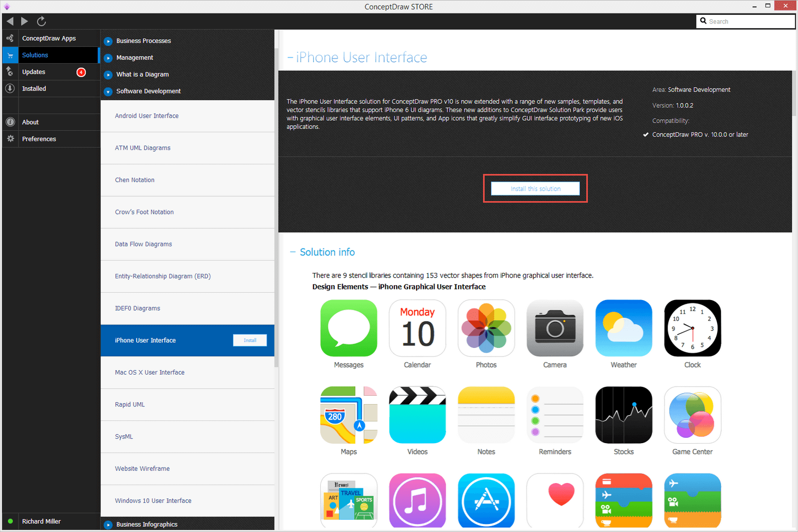Click the Health heart icon
Viewport: 798px width, 532px height.
click(x=555, y=501)
